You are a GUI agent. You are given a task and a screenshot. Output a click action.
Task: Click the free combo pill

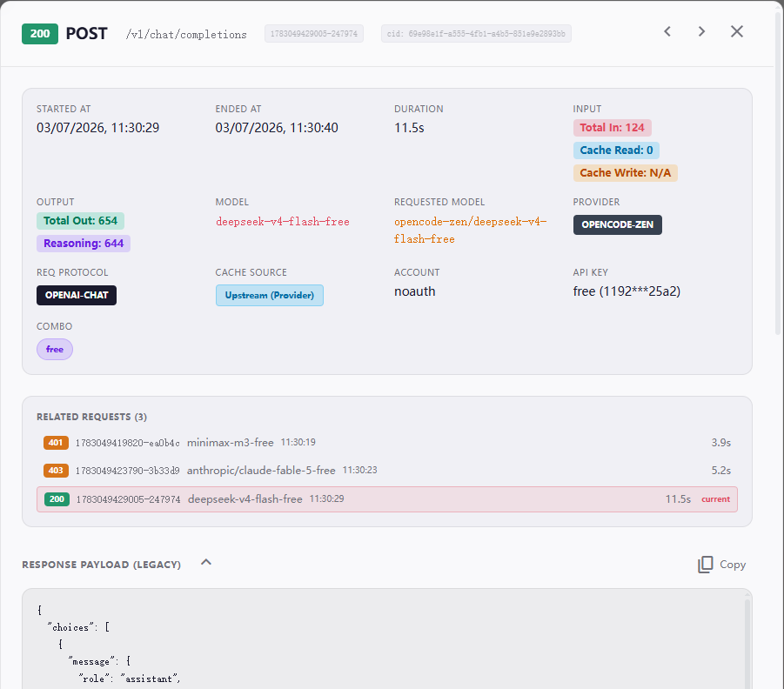[x=55, y=350]
